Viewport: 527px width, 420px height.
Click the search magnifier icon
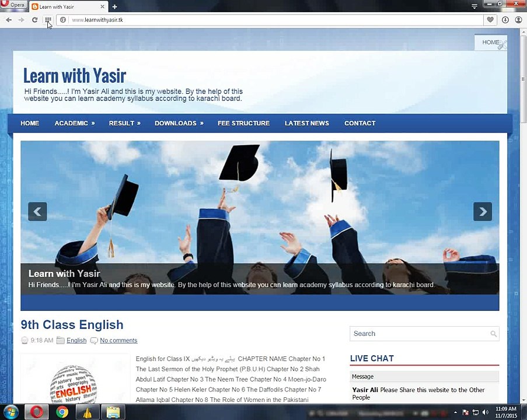click(x=493, y=334)
